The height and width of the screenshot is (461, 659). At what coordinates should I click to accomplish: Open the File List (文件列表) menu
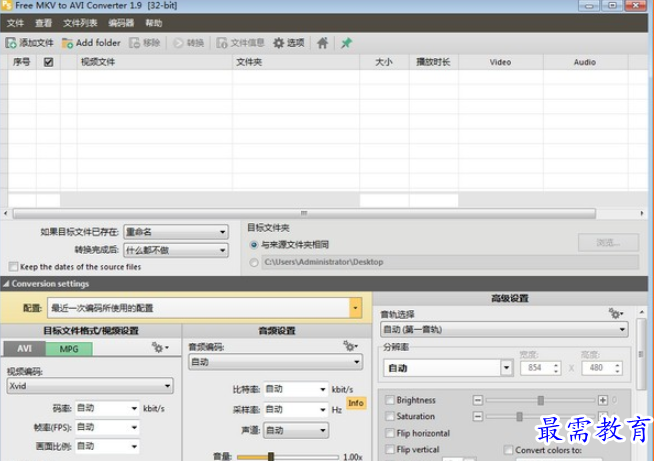pyautogui.click(x=80, y=23)
